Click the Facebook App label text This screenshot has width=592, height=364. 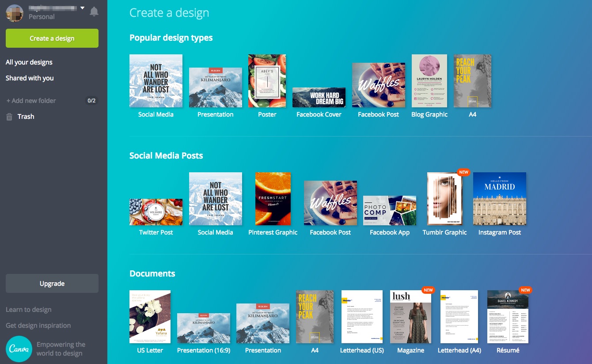pyautogui.click(x=390, y=232)
